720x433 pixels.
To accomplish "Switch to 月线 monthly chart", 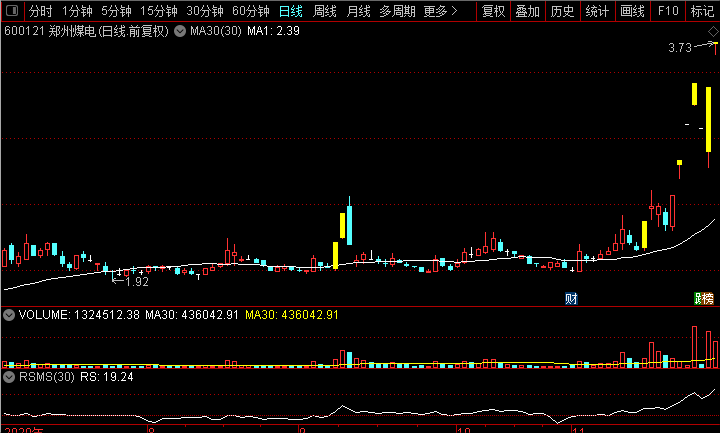I will coord(359,11).
